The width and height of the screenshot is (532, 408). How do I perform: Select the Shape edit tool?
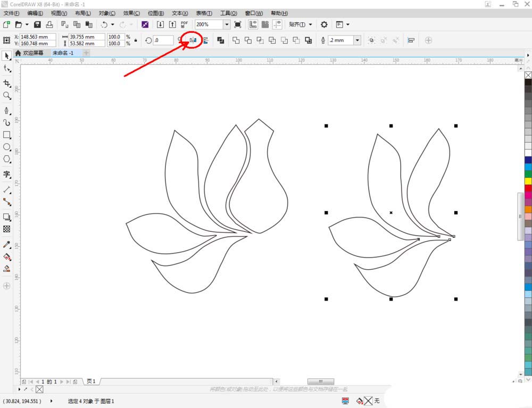[7, 69]
